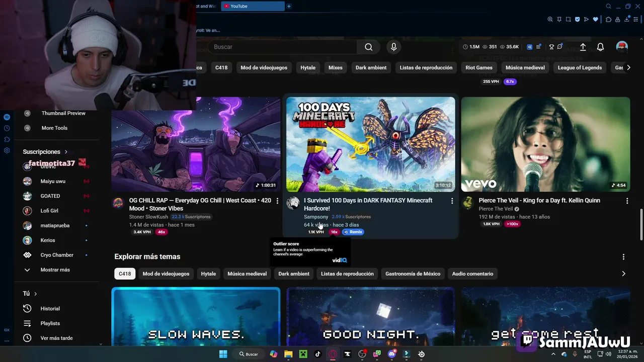Open Historial in sidebar
Image resolution: width=644 pixels, height=362 pixels.
[x=50, y=309]
